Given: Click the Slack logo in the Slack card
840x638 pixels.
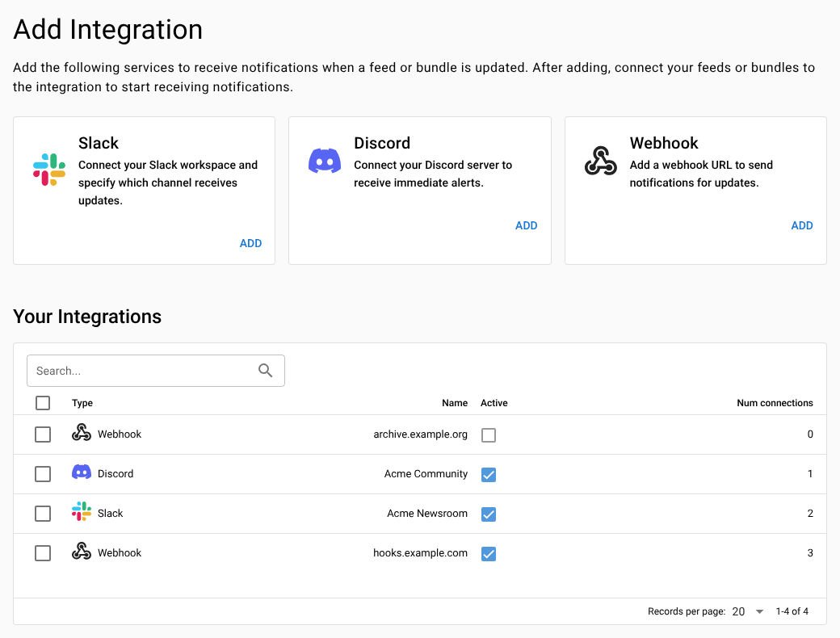Looking at the screenshot, I should [x=49, y=170].
